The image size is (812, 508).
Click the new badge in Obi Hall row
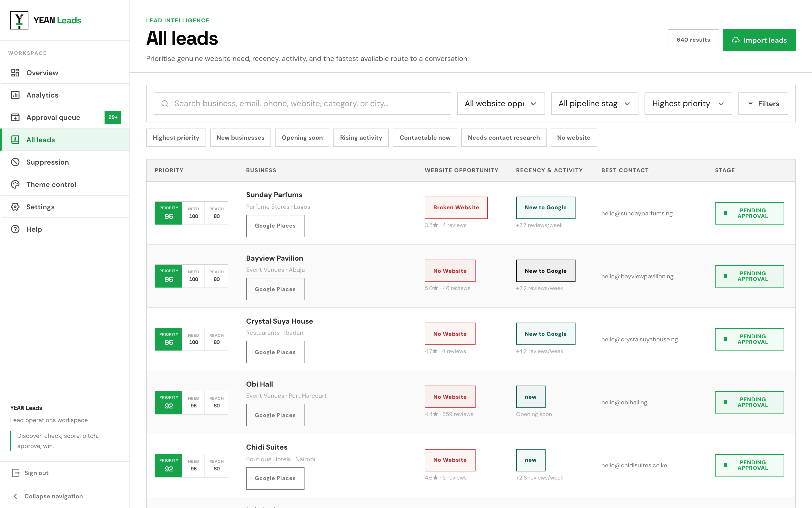(531, 397)
